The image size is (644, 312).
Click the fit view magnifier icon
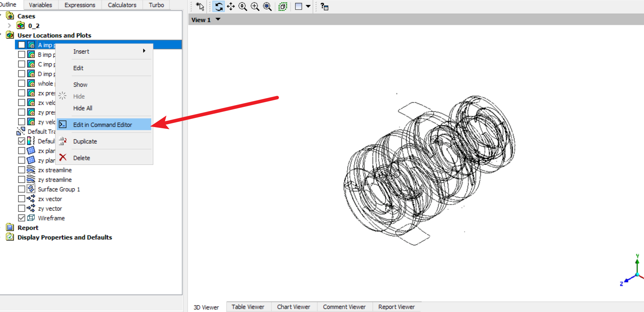267,6
